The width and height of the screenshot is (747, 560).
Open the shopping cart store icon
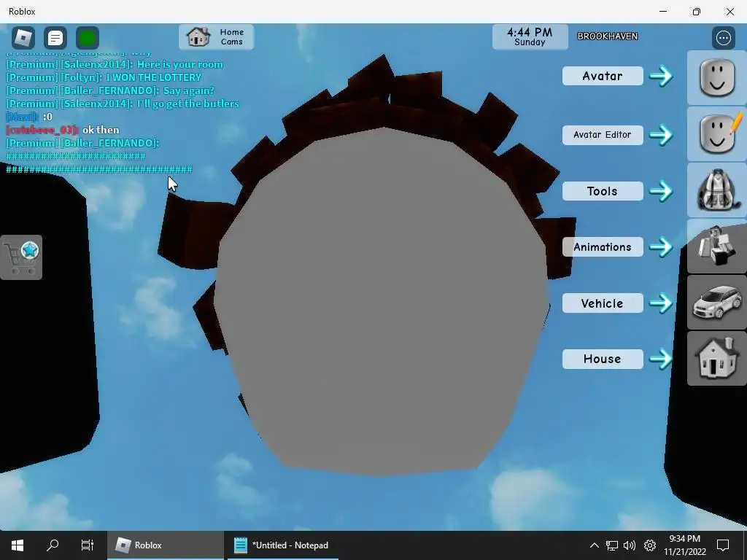tap(21, 257)
